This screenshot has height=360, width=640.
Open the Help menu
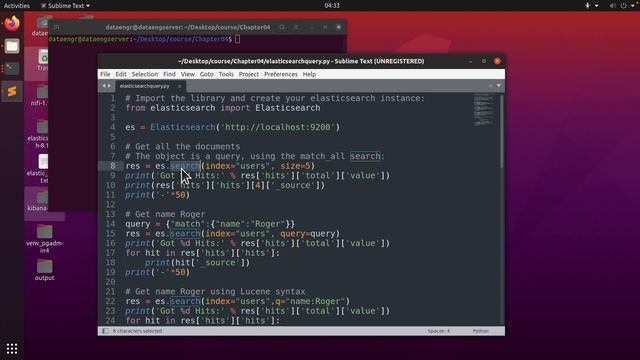click(x=309, y=74)
